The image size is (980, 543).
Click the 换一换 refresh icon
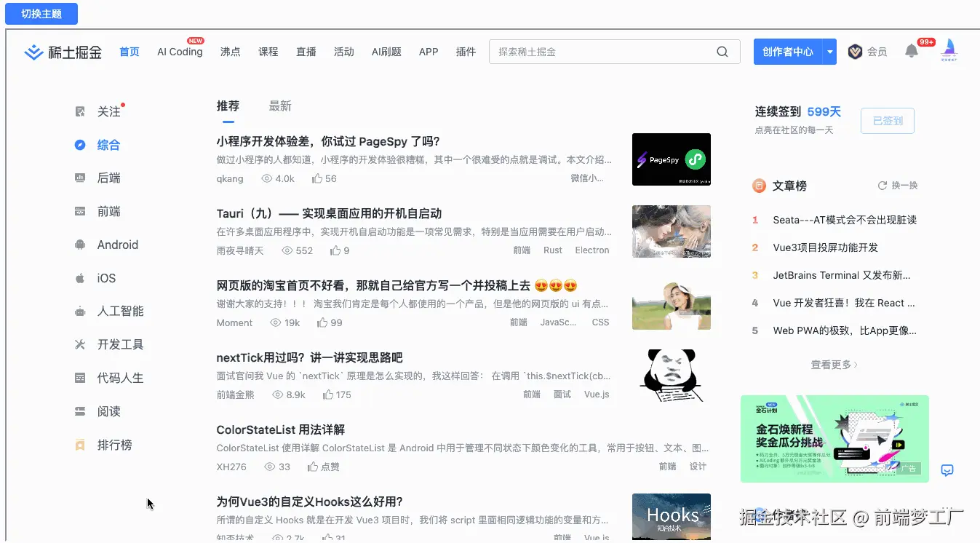pyautogui.click(x=883, y=186)
